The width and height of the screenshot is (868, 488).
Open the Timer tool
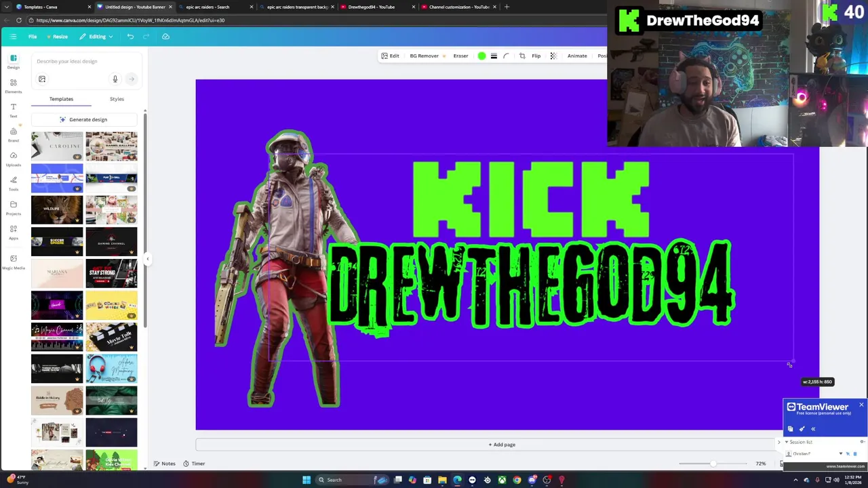[194, 464]
